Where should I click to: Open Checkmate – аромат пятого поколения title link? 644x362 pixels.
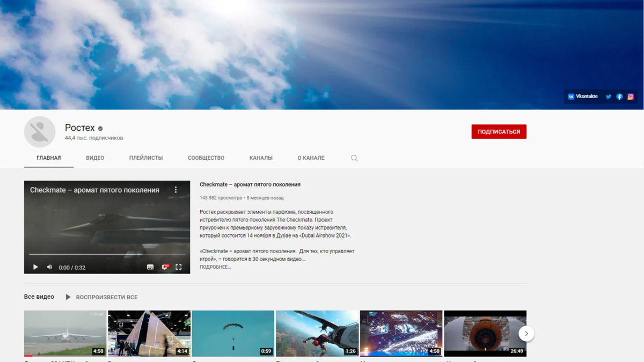tap(250, 184)
